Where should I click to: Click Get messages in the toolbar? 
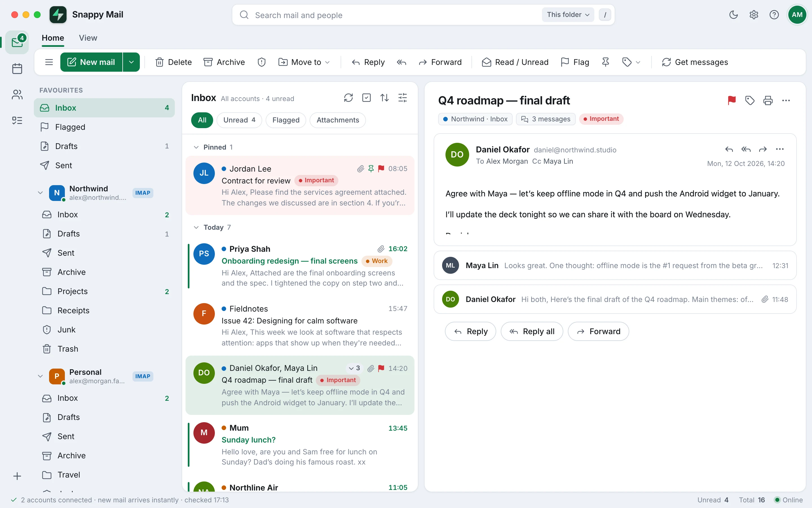[694, 62]
